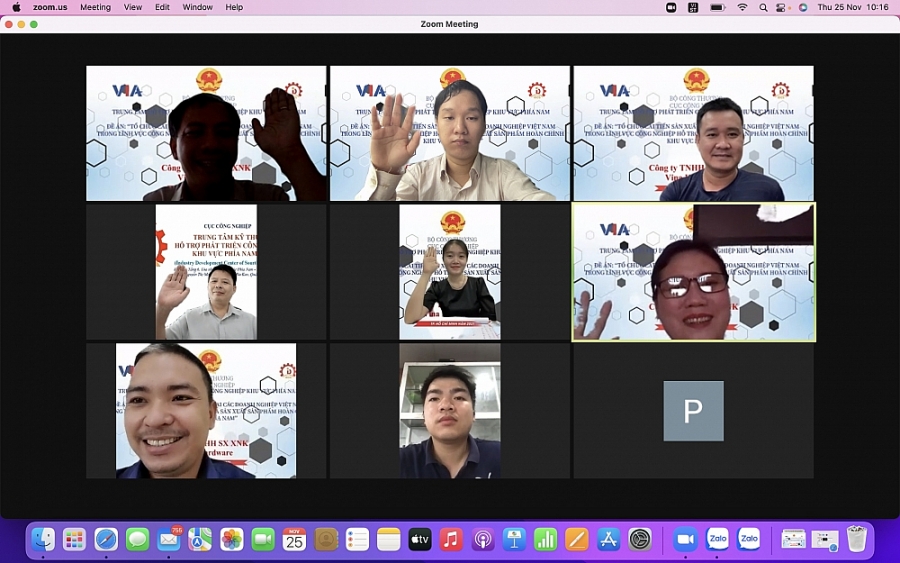Click the date and time display

(853, 7)
